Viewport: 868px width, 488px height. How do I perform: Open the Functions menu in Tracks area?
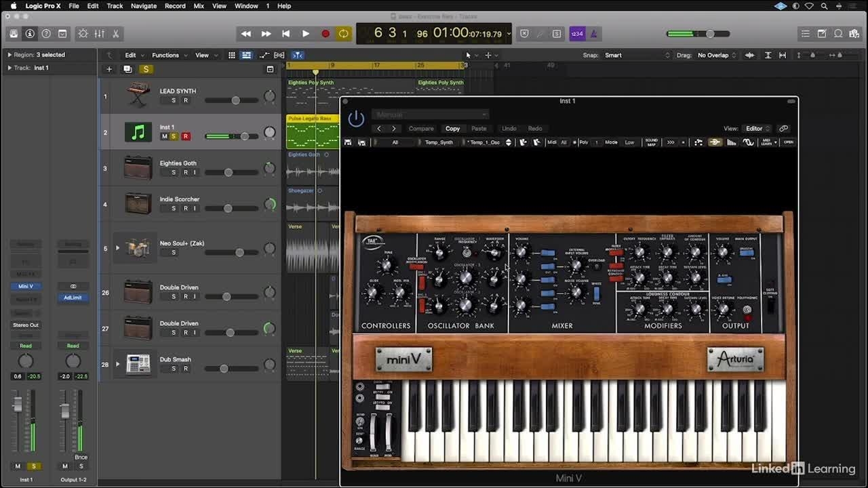(167, 56)
